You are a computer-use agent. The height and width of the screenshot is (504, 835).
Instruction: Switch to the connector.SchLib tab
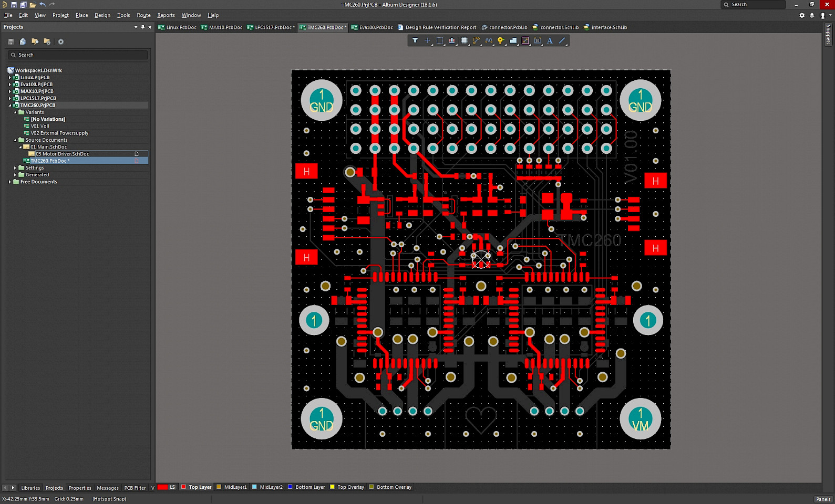[x=556, y=27]
